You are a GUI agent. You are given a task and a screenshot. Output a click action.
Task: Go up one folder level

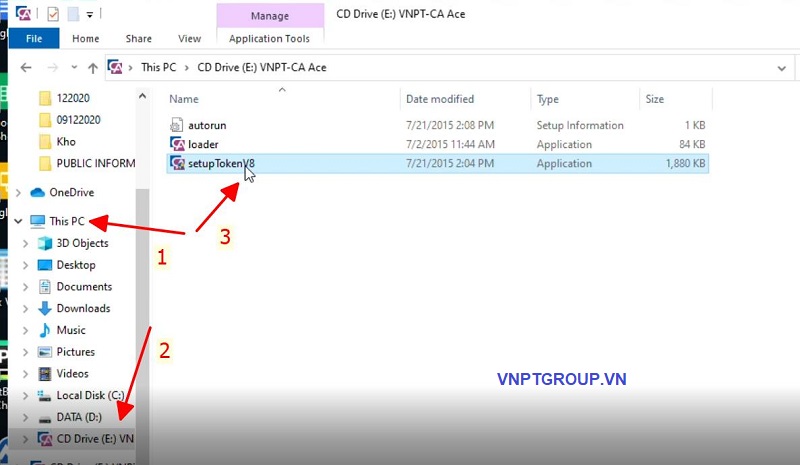pyautogui.click(x=92, y=68)
